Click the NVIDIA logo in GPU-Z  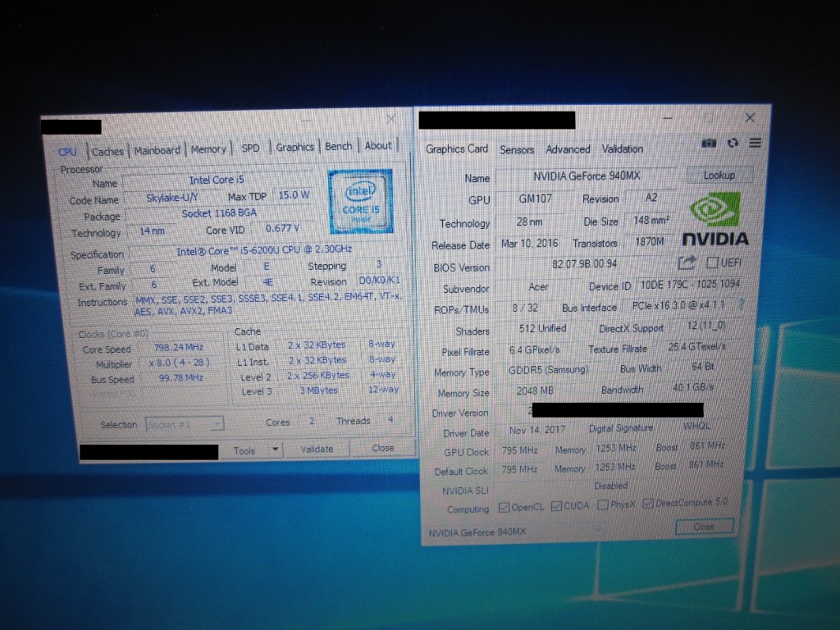pyautogui.click(x=715, y=220)
